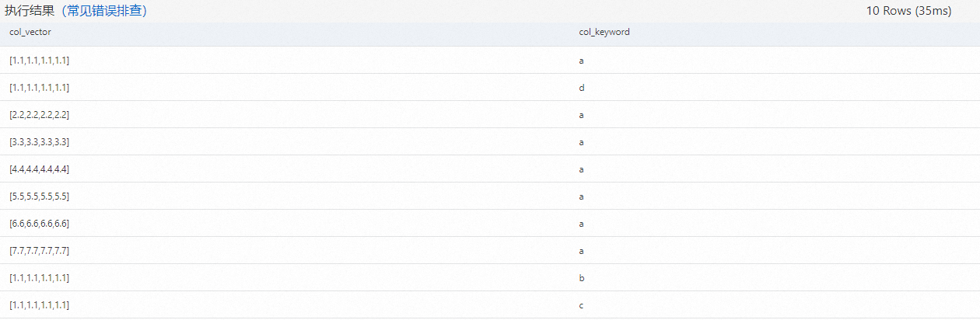
Task: Click keyword cell c
Action: click(582, 305)
